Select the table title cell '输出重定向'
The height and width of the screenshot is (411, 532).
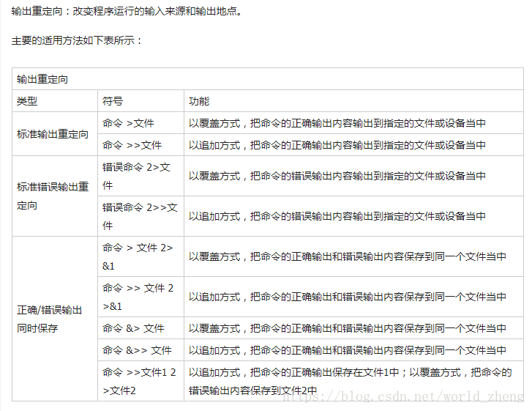(268, 79)
